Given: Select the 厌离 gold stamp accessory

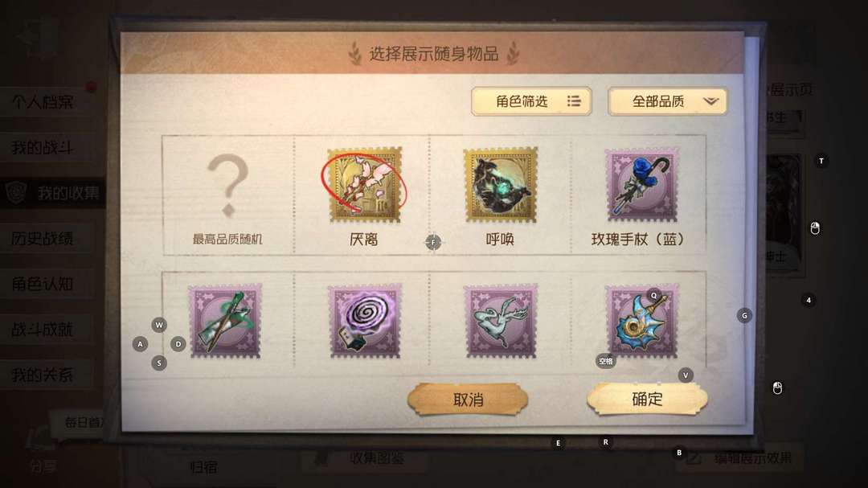Looking at the screenshot, I should click(x=365, y=184).
